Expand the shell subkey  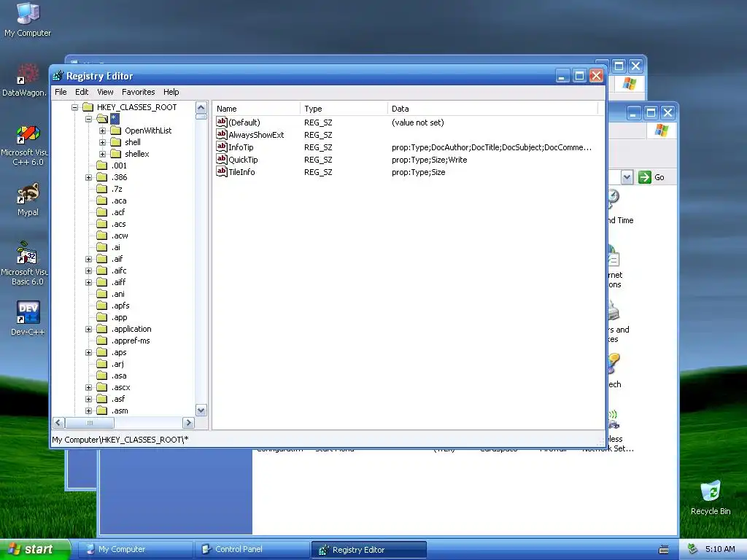coord(102,142)
